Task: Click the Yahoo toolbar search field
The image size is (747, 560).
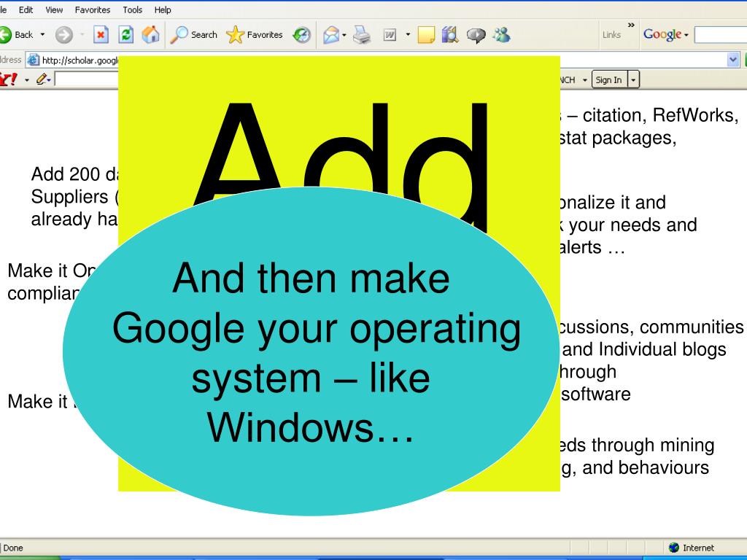Action: 87,79
